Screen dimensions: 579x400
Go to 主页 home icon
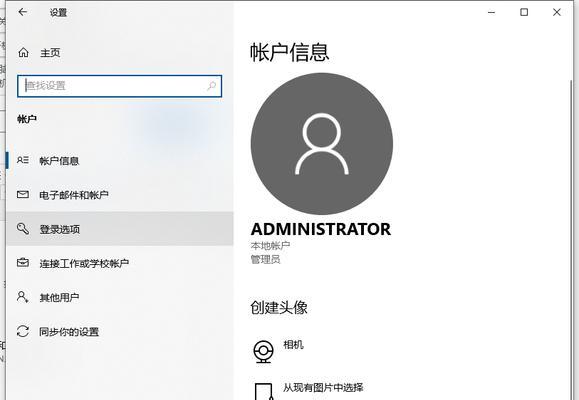tap(23, 52)
